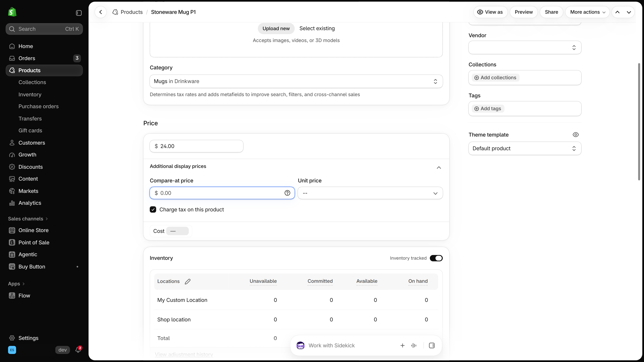The image size is (644, 362).
Task: Open Customers via the person icon
Action: 12,143
